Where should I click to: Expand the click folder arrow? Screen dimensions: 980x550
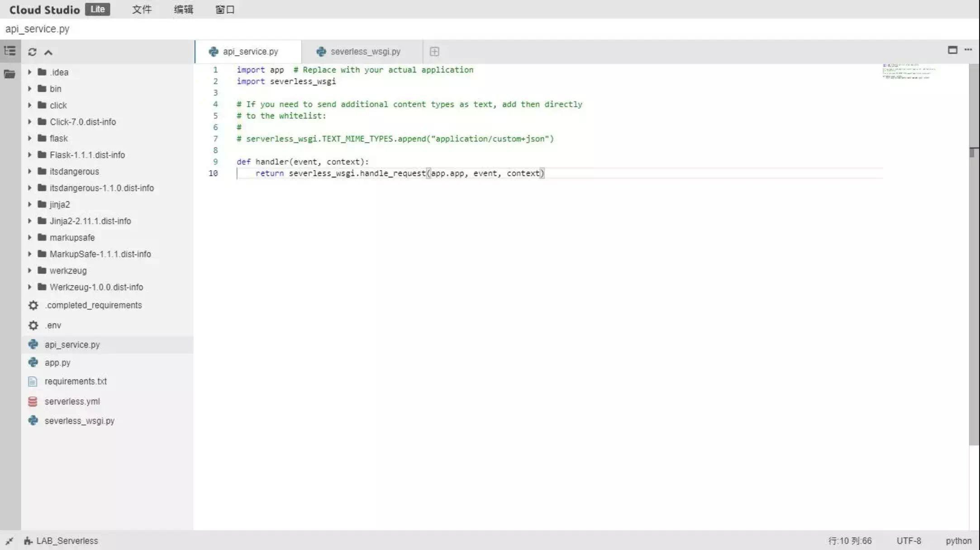[29, 105]
